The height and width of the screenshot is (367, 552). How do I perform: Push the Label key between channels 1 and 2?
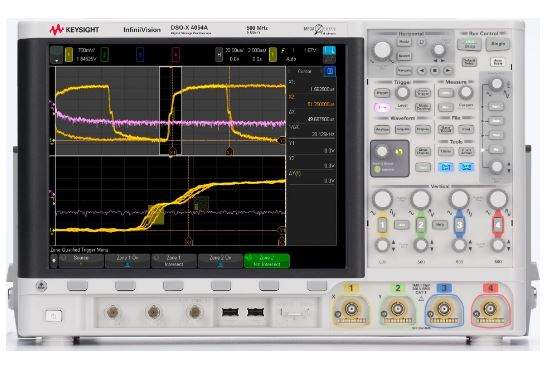coord(401,225)
